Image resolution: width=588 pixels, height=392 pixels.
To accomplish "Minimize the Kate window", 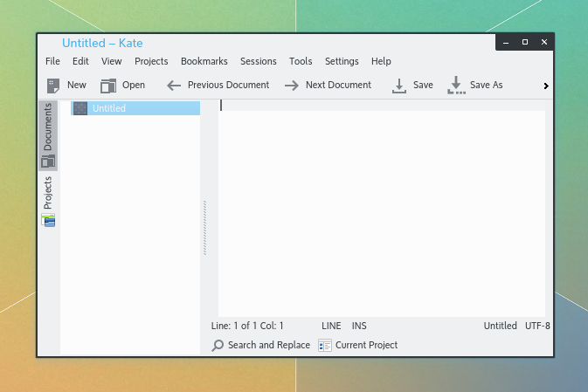I will click(506, 43).
